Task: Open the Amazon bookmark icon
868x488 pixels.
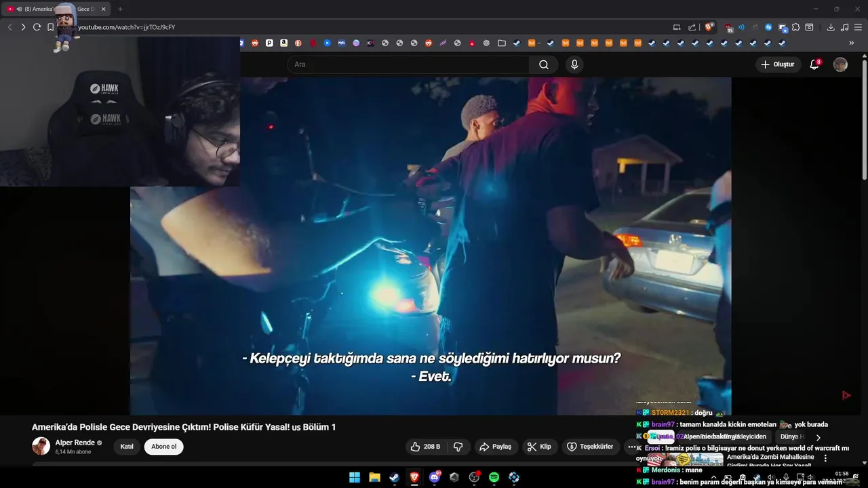Action: point(283,43)
